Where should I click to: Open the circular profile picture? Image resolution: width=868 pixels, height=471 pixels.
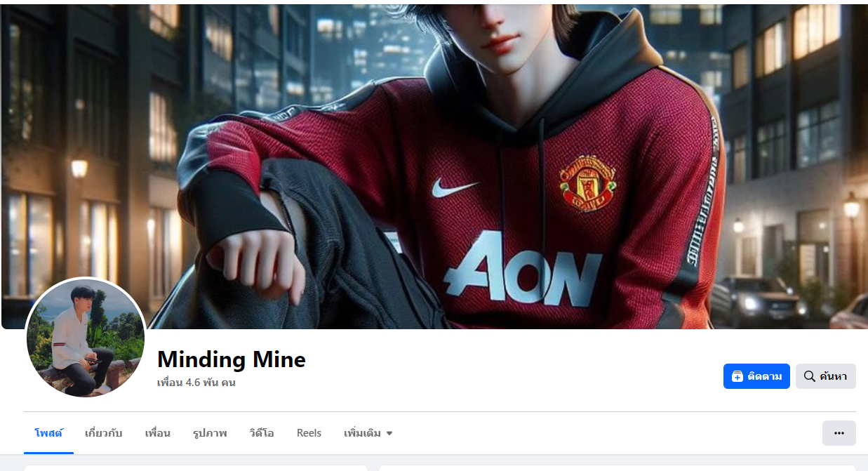click(86, 338)
